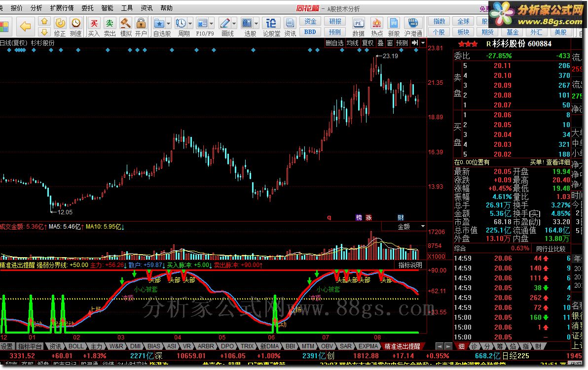Open the 自选股 folder icon
The image size is (588, 370).
[x=159, y=24]
